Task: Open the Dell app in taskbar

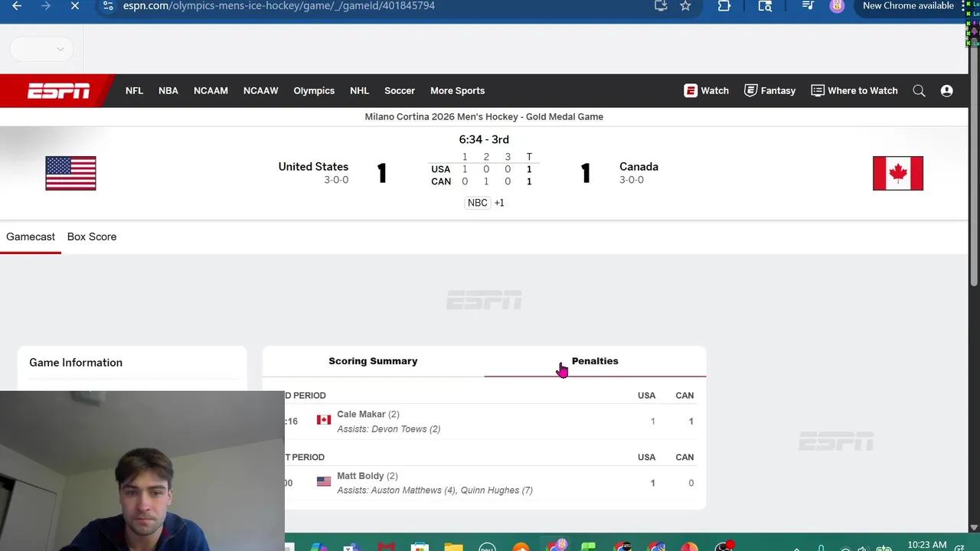Action: click(x=487, y=546)
